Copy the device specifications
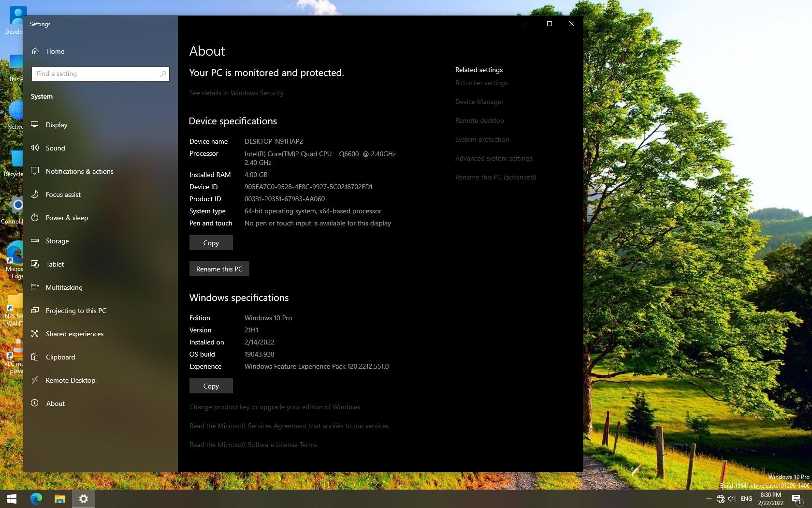 (211, 243)
